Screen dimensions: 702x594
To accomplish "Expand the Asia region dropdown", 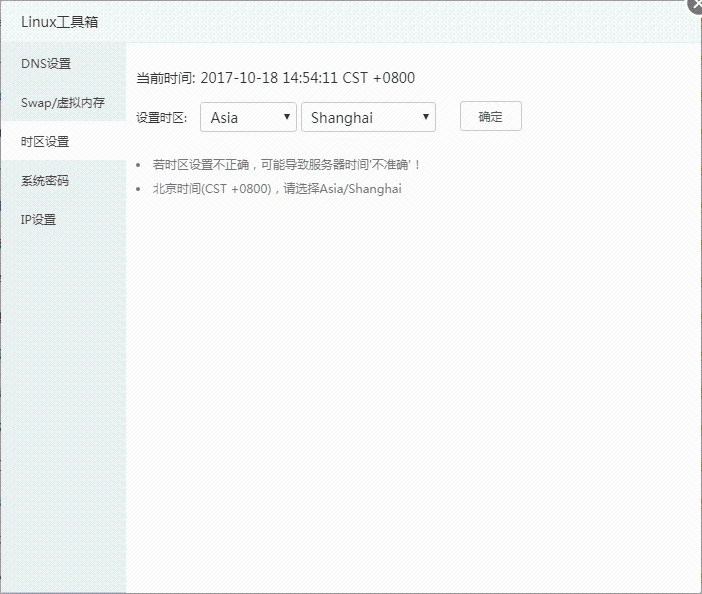I will 248,117.
